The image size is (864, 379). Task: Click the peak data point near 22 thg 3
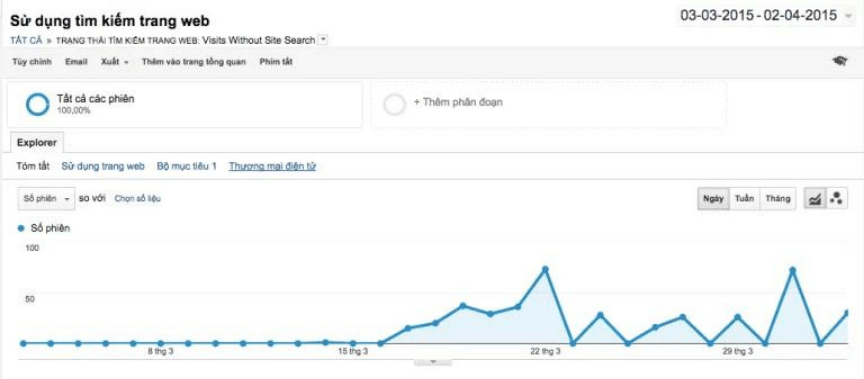(x=546, y=269)
